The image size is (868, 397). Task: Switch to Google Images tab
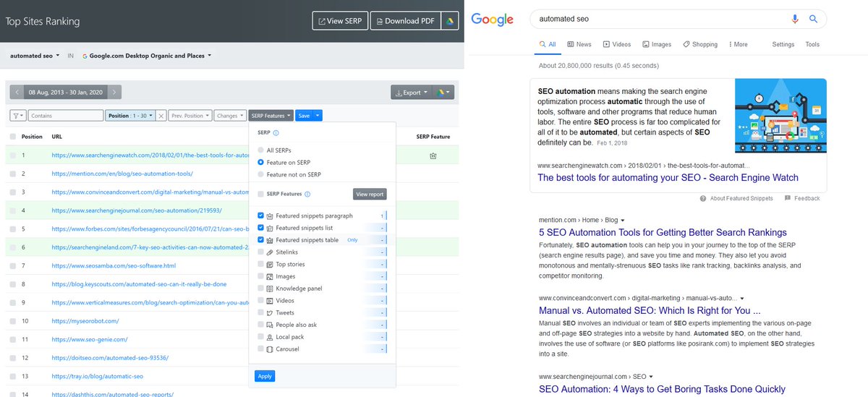click(657, 44)
